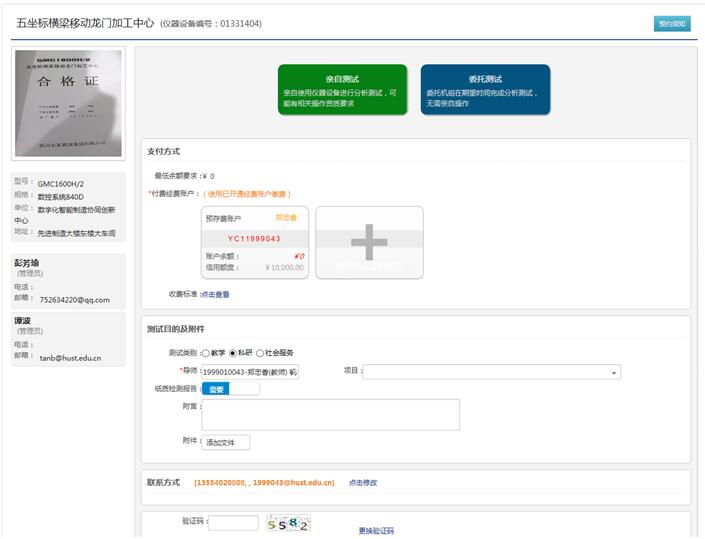Open the 导师 advisor selection field
This screenshot has height=539, width=705.
click(250, 372)
